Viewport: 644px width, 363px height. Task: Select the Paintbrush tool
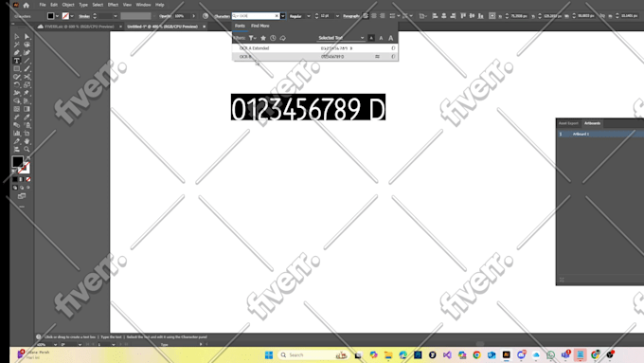(x=27, y=68)
